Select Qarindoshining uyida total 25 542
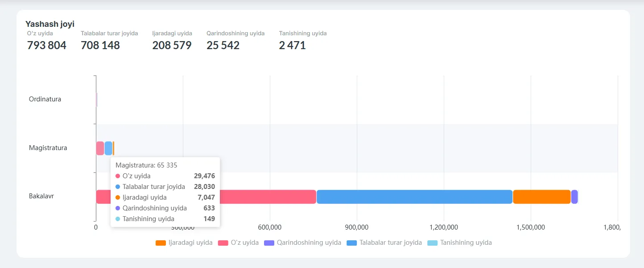Image resolution: width=644 pixels, height=268 pixels. [223, 45]
